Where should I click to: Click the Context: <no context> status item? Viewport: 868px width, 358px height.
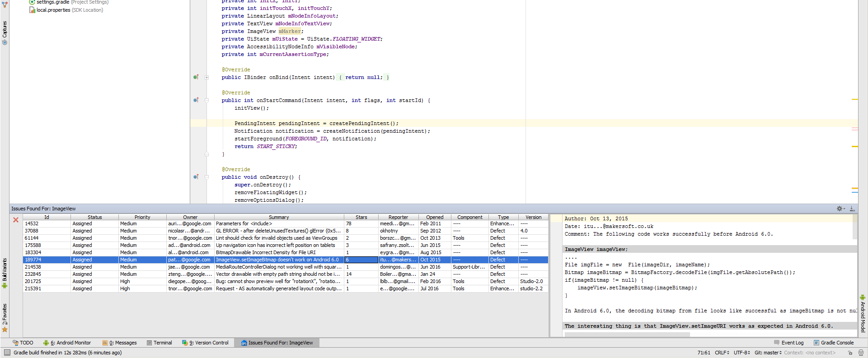point(810,353)
